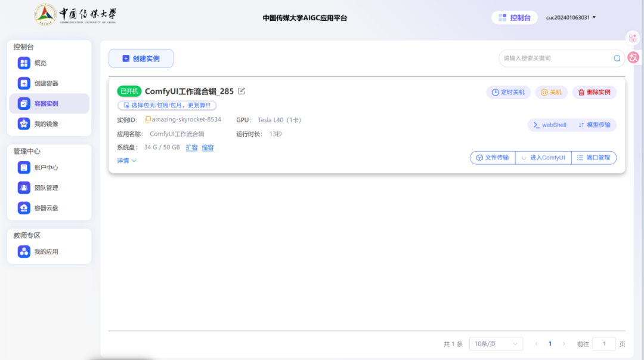Image resolution: width=644 pixels, height=360 pixels.
Task: Click the 团队管理 people icon
Action: click(24, 187)
